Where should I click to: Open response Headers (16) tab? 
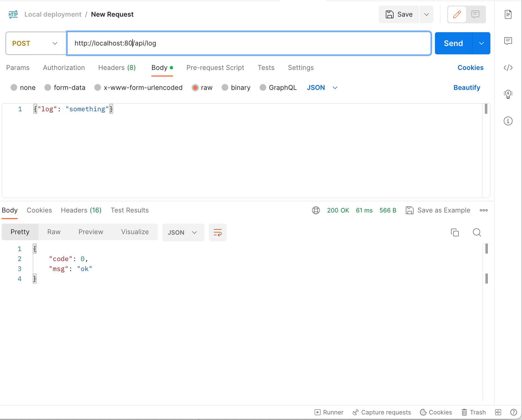coord(81,210)
